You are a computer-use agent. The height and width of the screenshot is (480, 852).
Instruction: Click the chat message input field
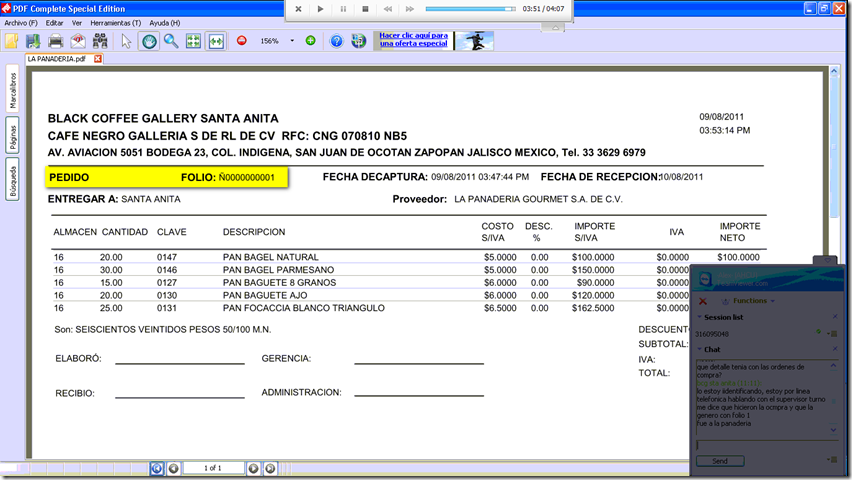pos(760,446)
